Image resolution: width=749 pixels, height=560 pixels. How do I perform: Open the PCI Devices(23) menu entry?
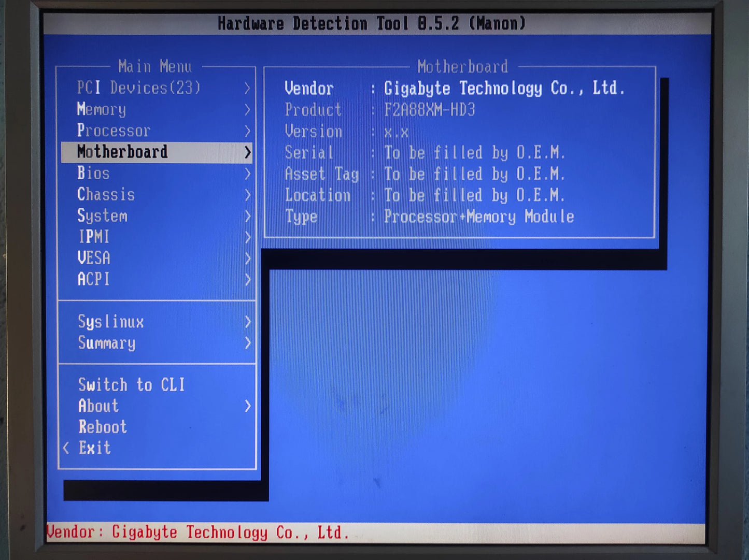coord(157,88)
